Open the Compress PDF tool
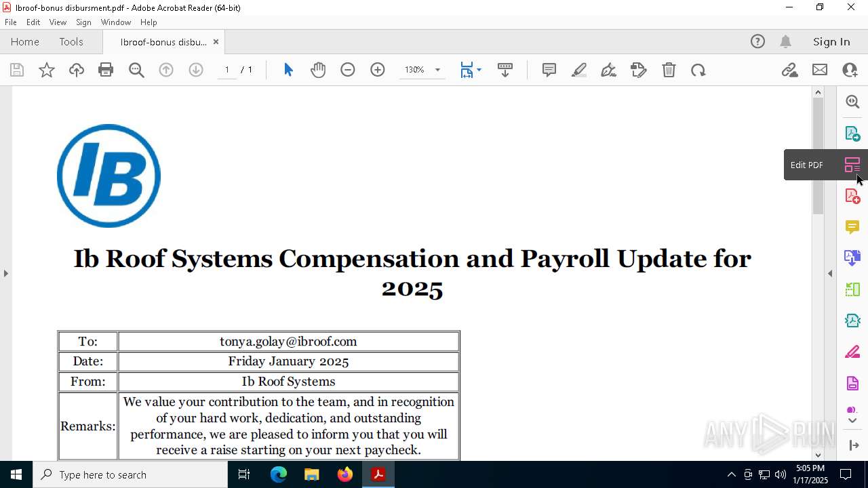 852,321
